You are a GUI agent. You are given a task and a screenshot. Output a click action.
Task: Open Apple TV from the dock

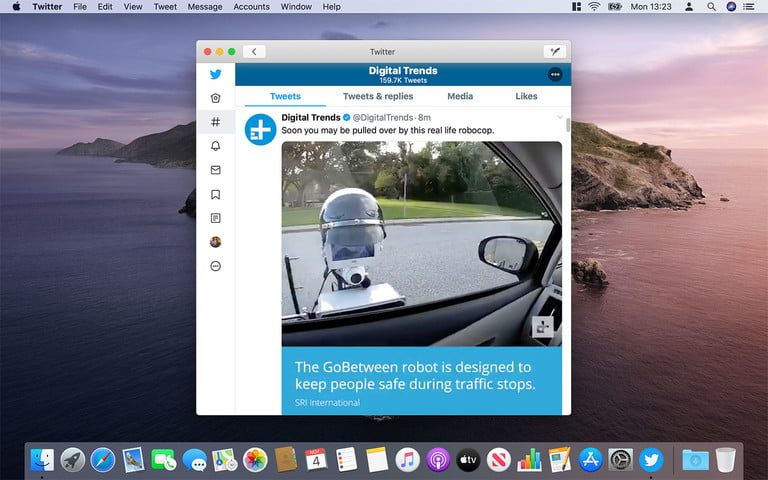[x=468, y=460]
